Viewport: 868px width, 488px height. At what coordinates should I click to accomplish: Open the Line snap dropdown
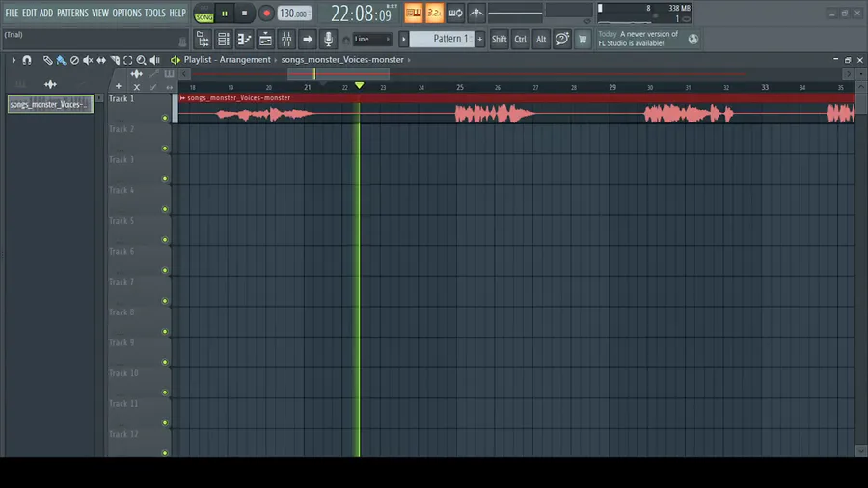coord(372,40)
